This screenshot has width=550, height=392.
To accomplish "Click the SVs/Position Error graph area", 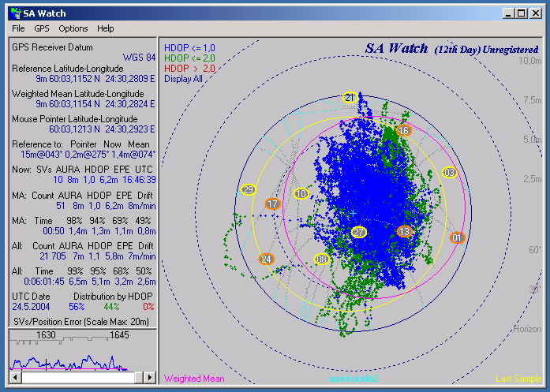I will 82,350.
